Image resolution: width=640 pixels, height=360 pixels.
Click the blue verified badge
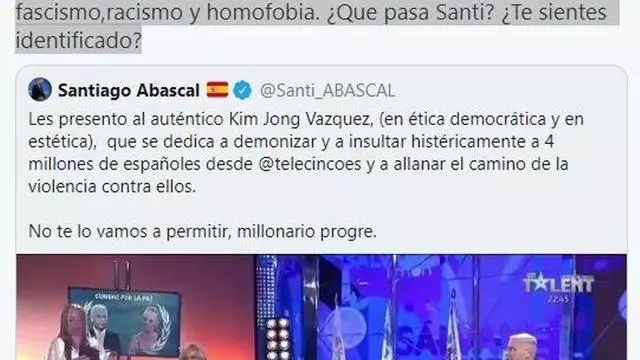[242, 90]
